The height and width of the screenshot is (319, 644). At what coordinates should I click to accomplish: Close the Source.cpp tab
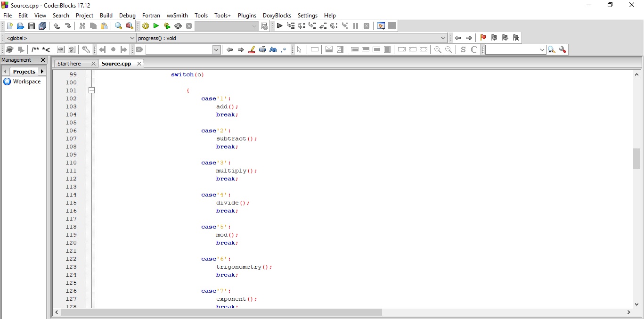[139, 64]
